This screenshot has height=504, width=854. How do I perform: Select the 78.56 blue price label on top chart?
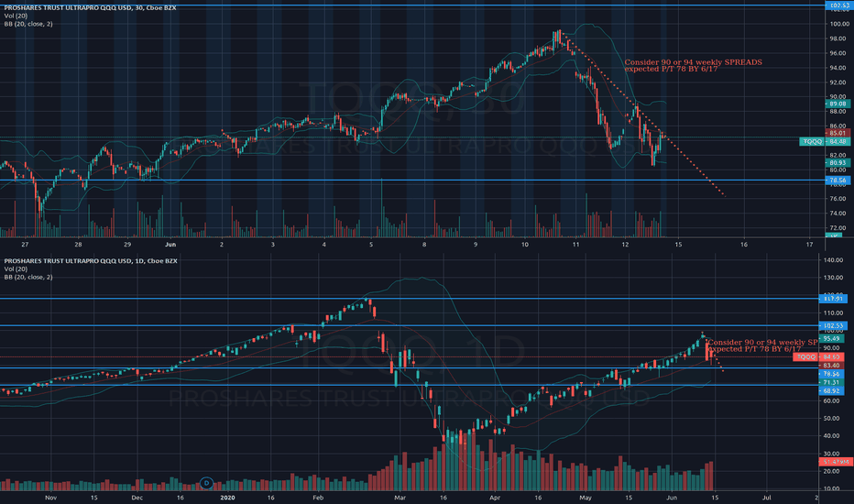tap(838, 181)
